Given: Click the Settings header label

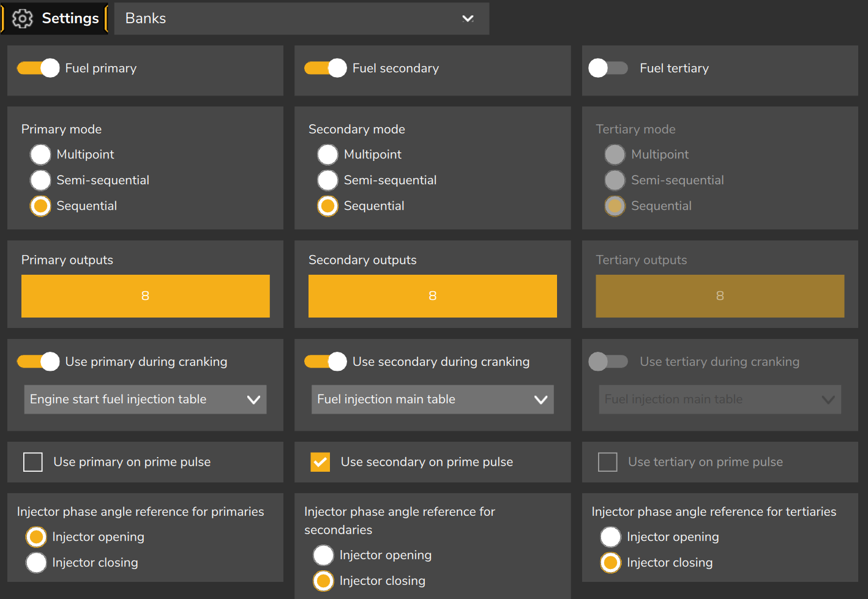Looking at the screenshot, I should point(70,18).
